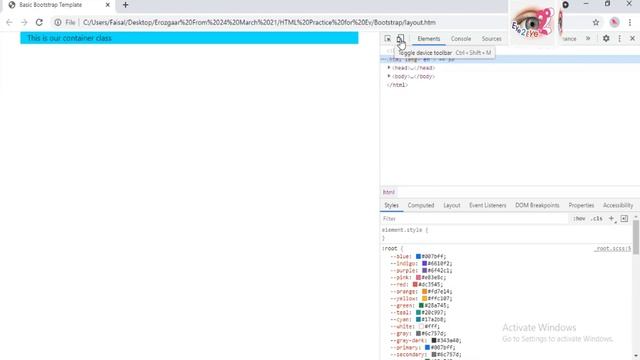
Task: Open the Accessibility tab
Action: click(x=618, y=205)
